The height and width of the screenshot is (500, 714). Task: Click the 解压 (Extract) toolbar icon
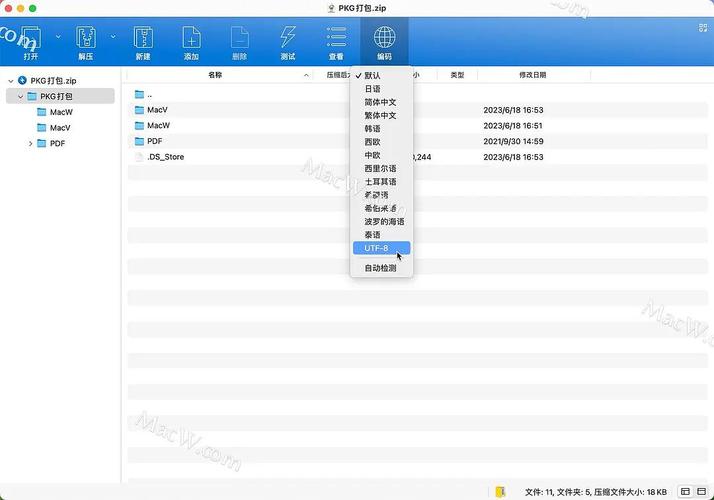pyautogui.click(x=86, y=38)
